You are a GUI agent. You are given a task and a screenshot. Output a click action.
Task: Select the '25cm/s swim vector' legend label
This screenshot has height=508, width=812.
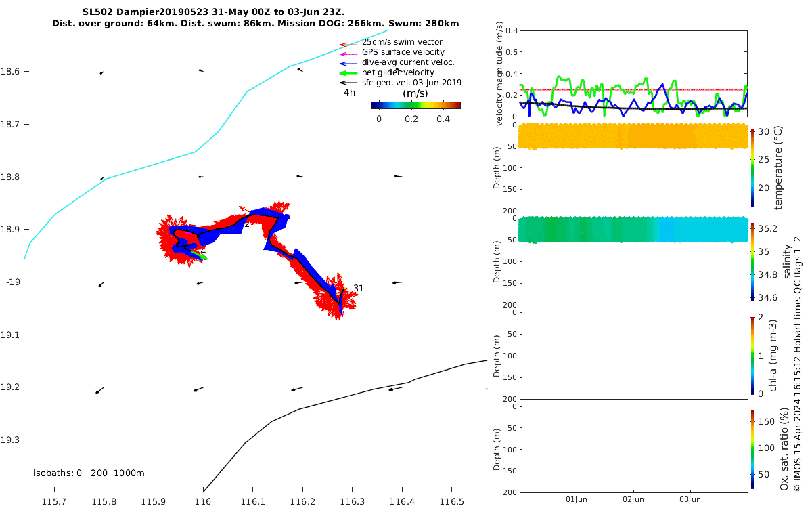402,42
